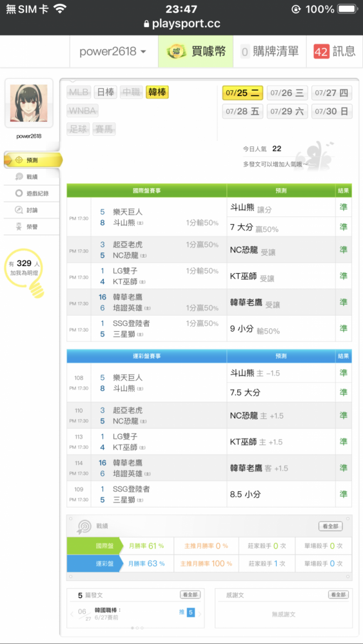Viewport: 363px width, 644px height.
Task: Choose date 07/29 六
Action: tap(287, 111)
